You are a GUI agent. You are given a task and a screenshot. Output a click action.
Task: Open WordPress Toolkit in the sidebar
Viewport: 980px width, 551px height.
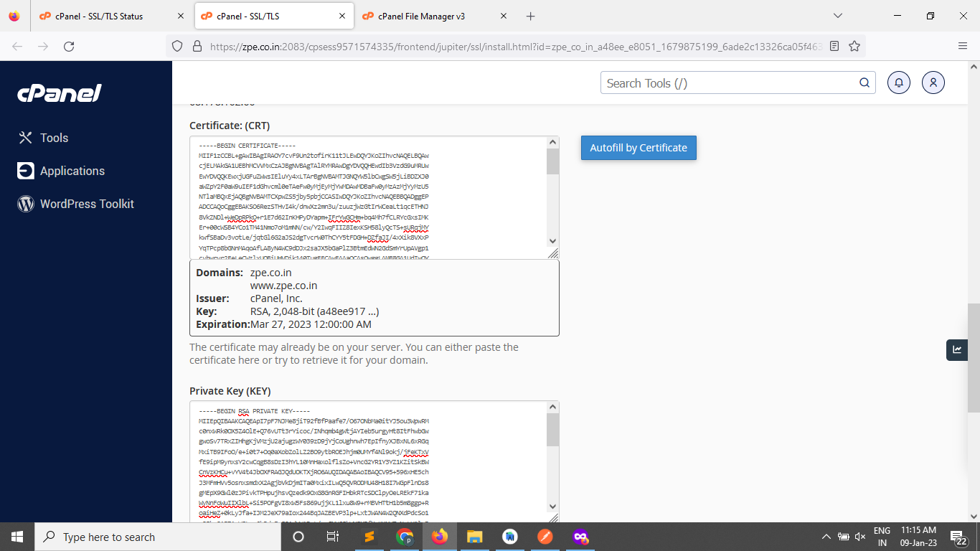click(x=86, y=204)
